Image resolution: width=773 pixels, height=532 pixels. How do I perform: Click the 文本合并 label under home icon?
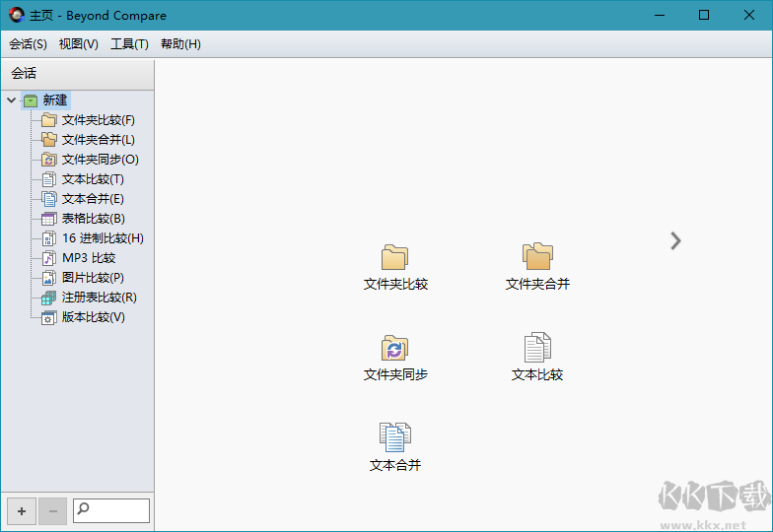pyautogui.click(x=395, y=465)
